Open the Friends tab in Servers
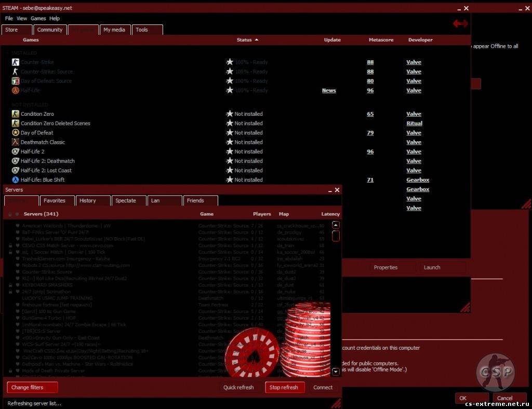The image size is (532, 409). 201,200
